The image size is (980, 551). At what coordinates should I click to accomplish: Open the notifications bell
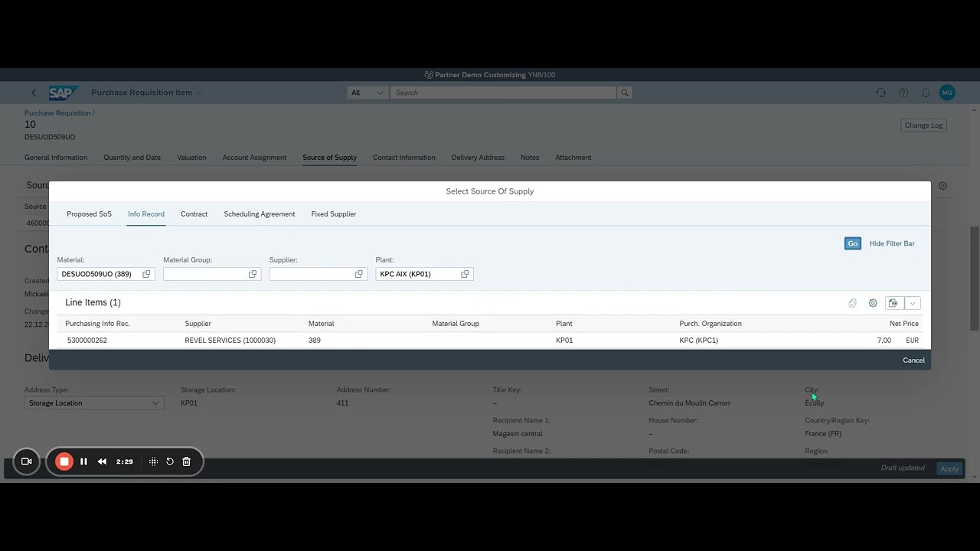coord(926,93)
